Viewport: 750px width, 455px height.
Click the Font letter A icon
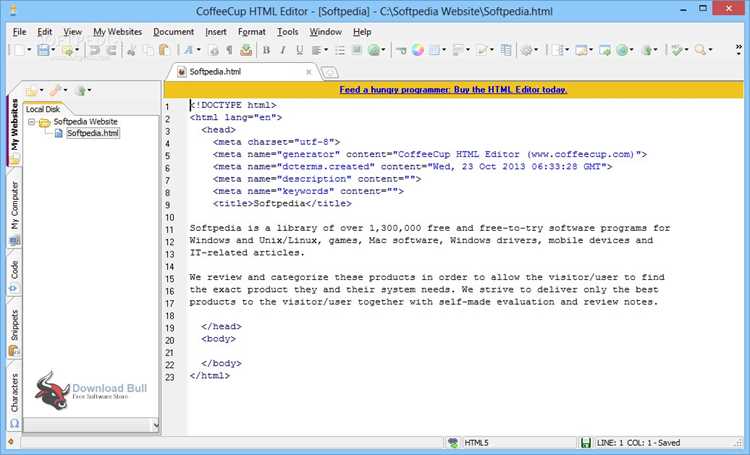188,50
